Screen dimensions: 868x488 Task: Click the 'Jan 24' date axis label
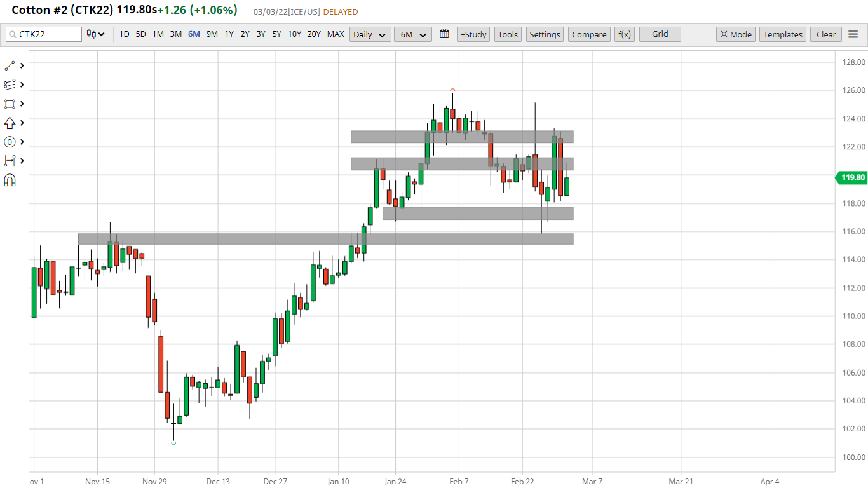point(395,482)
